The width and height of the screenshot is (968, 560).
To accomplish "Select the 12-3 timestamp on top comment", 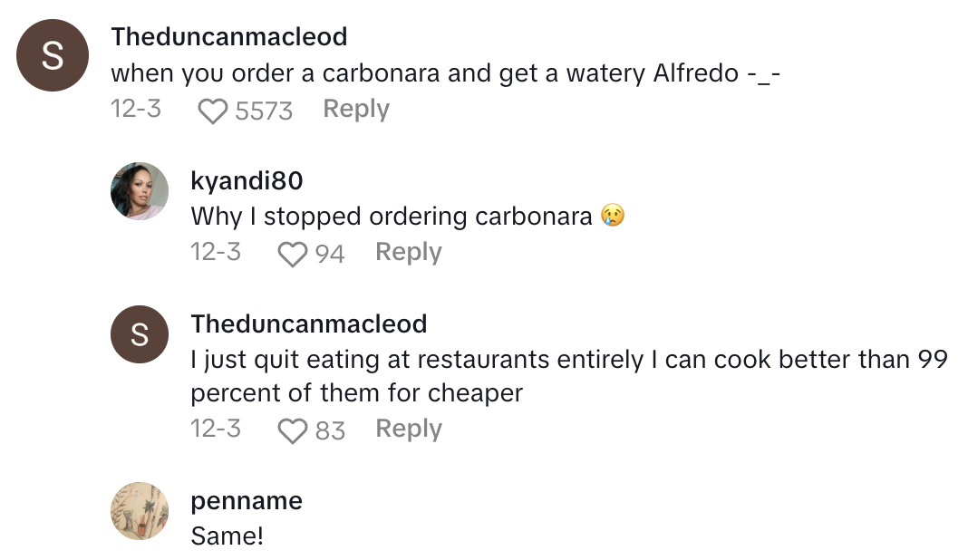I will [x=136, y=109].
